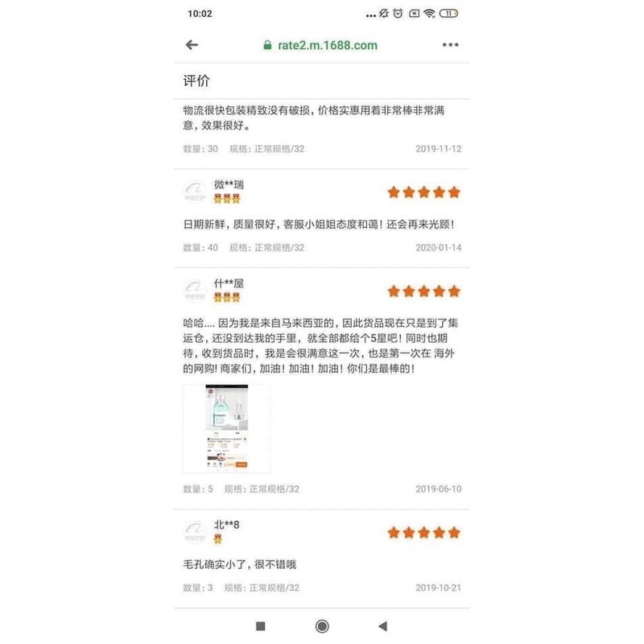Image resolution: width=644 pixels, height=644 pixels.
Task: Select username 北**8
Action: click(x=226, y=525)
